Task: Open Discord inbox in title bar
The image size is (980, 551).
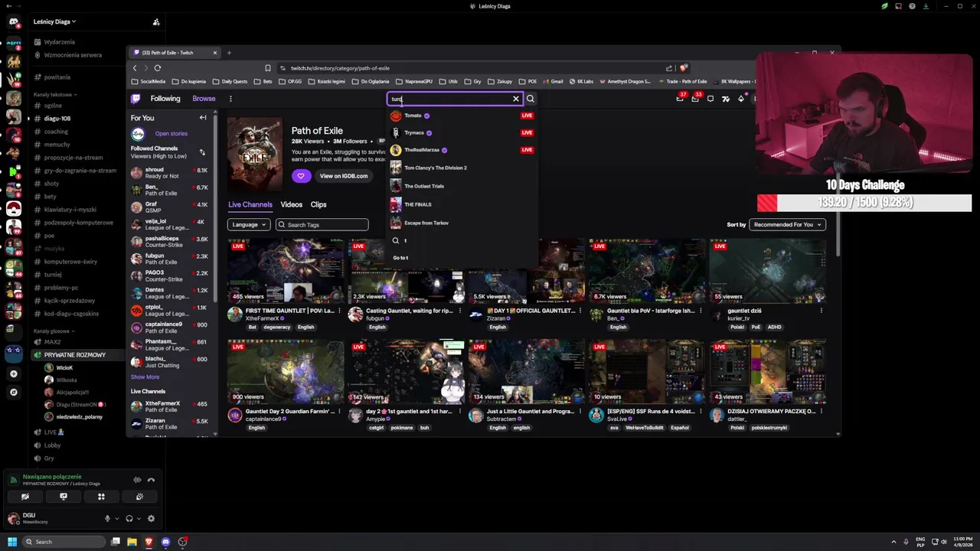Action: click(x=898, y=6)
